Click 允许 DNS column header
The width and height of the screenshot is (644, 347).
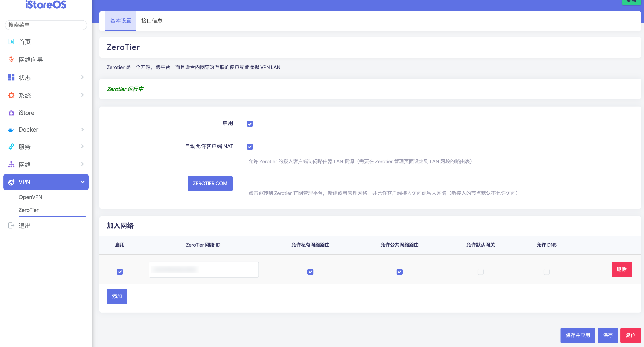546,245
